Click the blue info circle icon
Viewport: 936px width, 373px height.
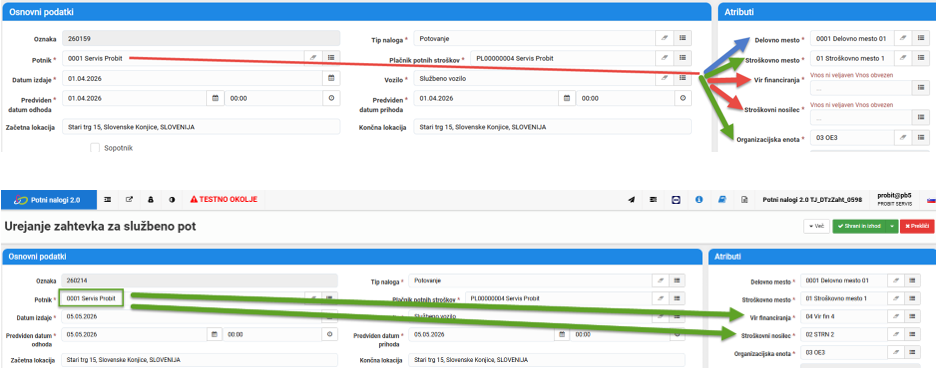click(x=698, y=200)
